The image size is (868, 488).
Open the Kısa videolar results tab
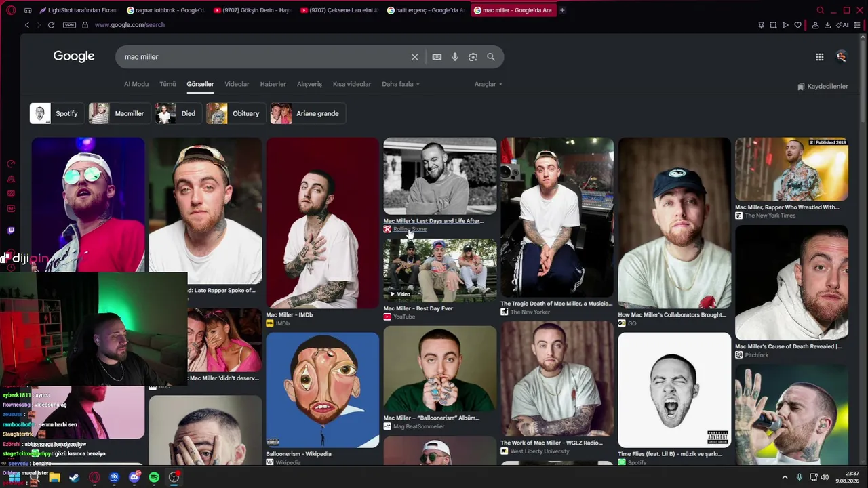[x=352, y=84]
